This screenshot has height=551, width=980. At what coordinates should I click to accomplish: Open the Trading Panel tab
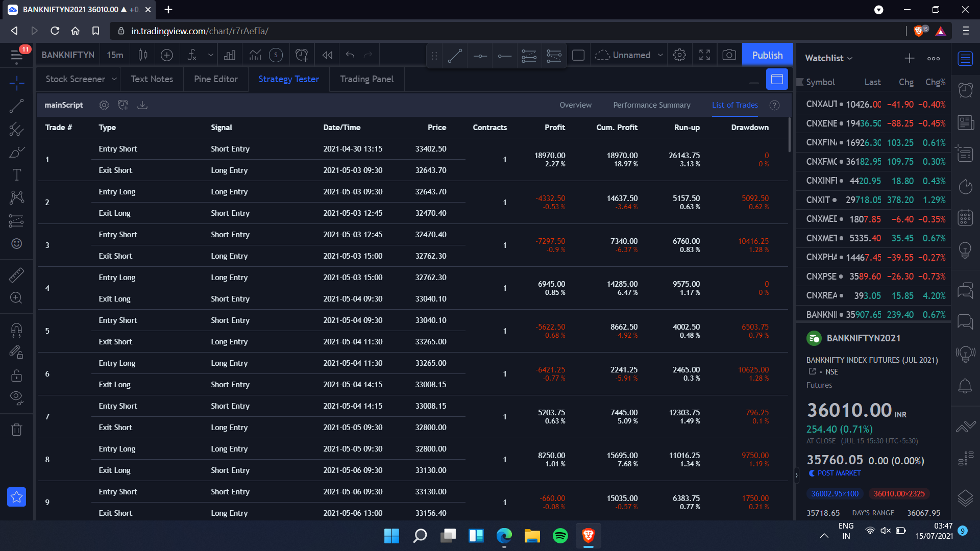click(x=366, y=79)
